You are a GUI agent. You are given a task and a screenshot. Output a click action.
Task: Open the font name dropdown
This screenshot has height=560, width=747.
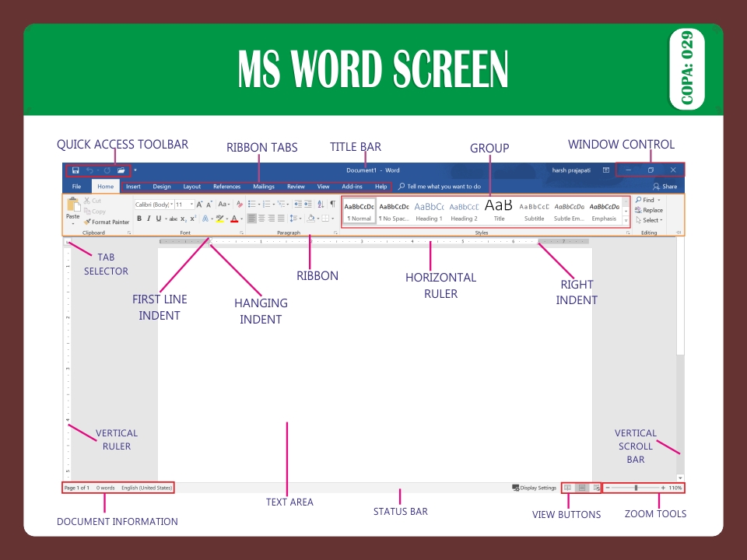(x=170, y=205)
